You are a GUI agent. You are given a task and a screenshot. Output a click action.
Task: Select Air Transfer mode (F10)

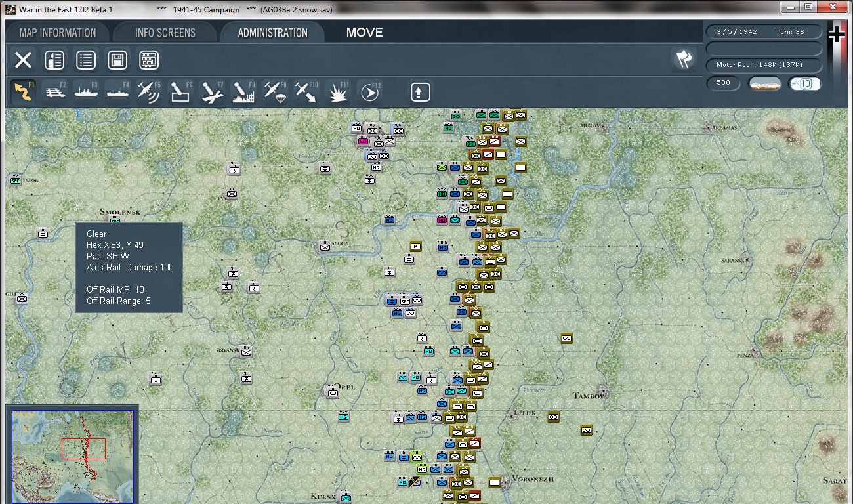(307, 92)
